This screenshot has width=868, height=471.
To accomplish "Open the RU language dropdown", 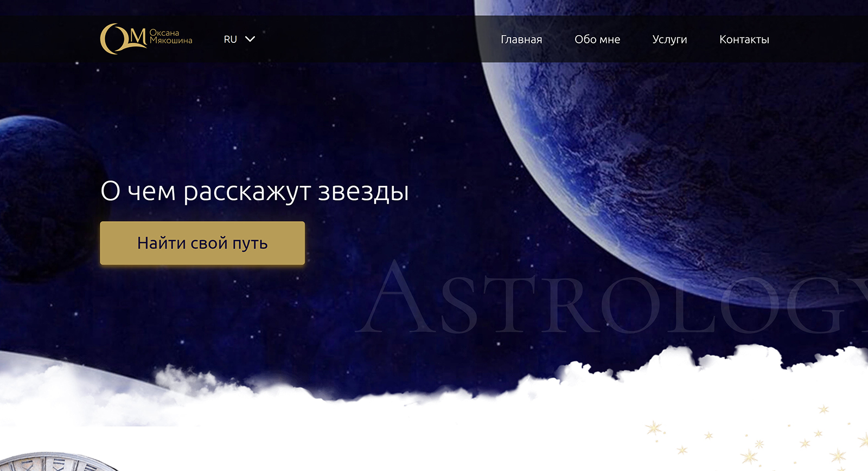I will point(239,39).
